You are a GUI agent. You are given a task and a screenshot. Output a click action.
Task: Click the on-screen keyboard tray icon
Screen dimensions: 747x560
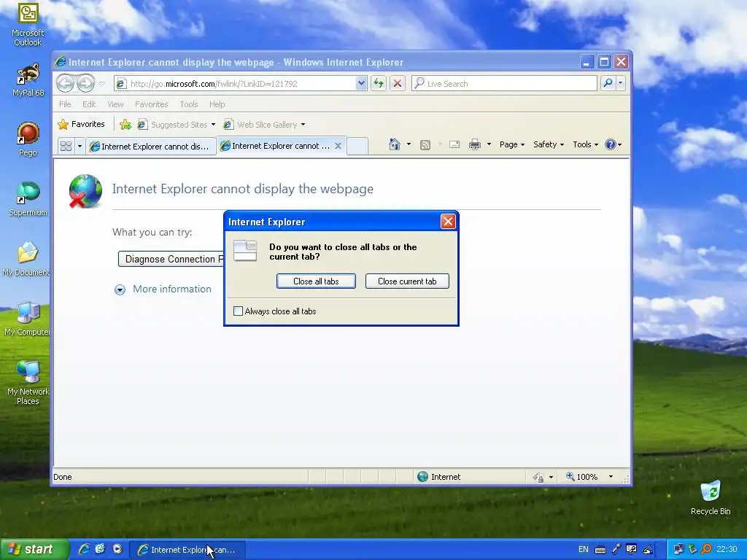click(x=600, y=550)
